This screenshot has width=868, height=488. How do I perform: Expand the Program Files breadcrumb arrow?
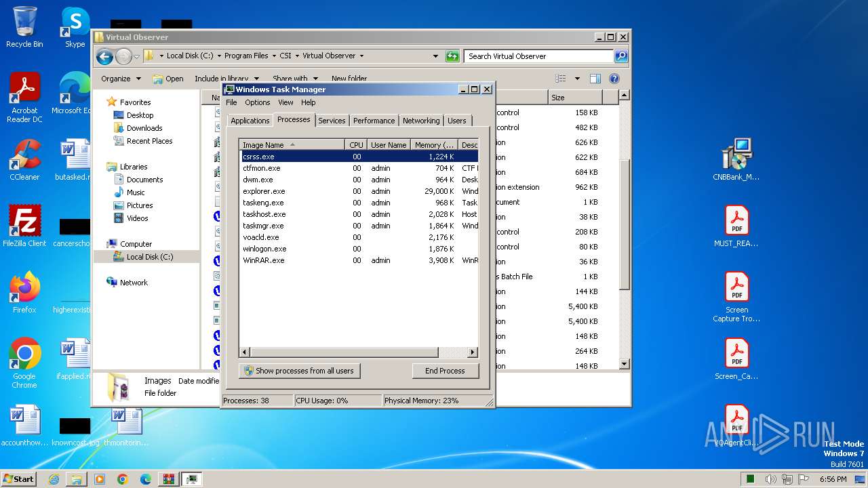(275, 56)
